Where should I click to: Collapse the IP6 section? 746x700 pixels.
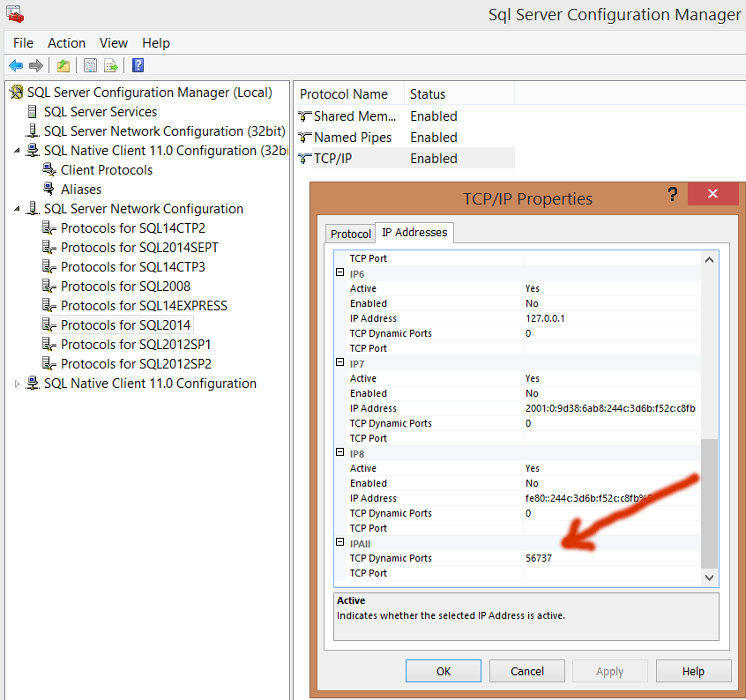tap(340, 273)
